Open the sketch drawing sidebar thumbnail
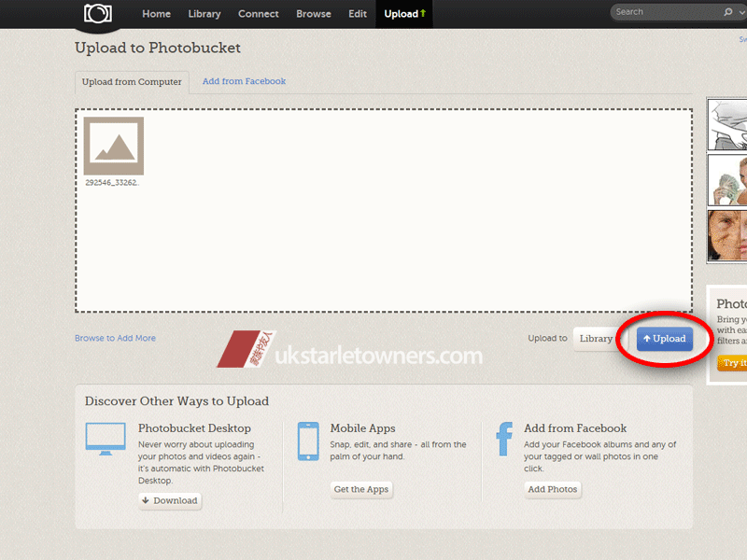Screen dimensions: 747x560 coord(727,124)
